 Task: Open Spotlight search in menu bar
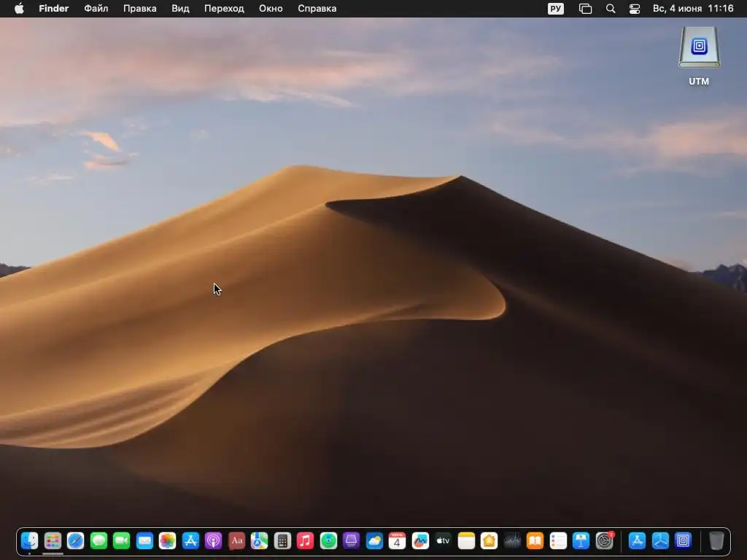pos(611,9)
